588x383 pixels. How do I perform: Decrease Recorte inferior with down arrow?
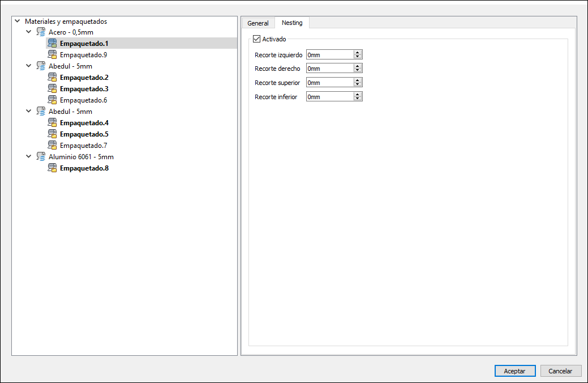pyautogui.click(x=358, y=99)
